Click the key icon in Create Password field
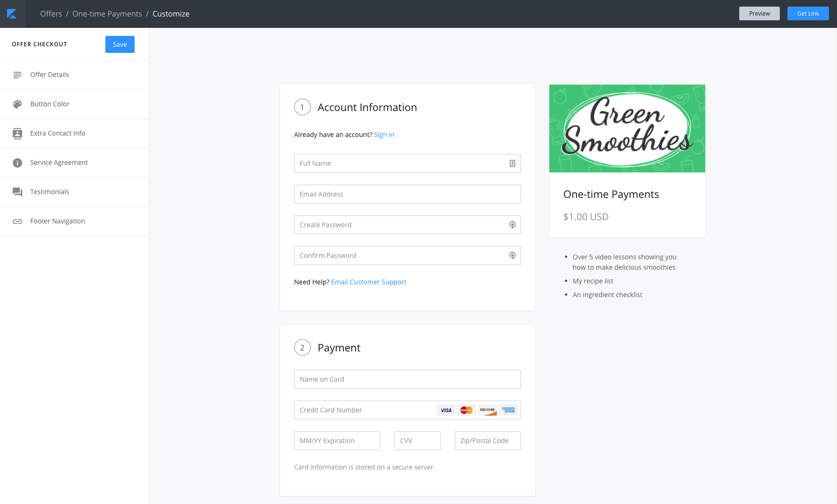The height and width of the screenshot is (504, 837). tap(512, 225)
